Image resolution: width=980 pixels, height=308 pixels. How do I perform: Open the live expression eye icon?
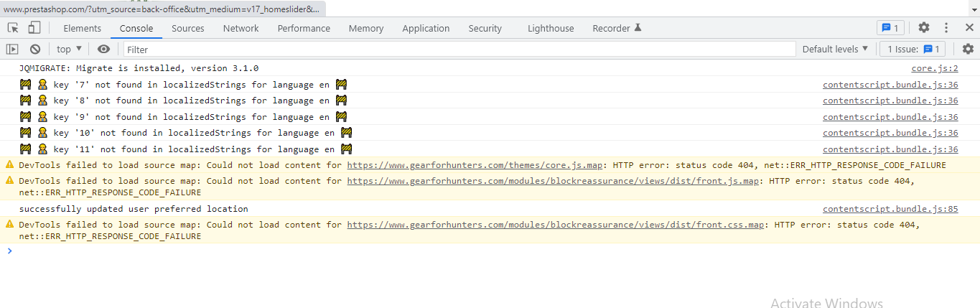(x=104, y=49)
